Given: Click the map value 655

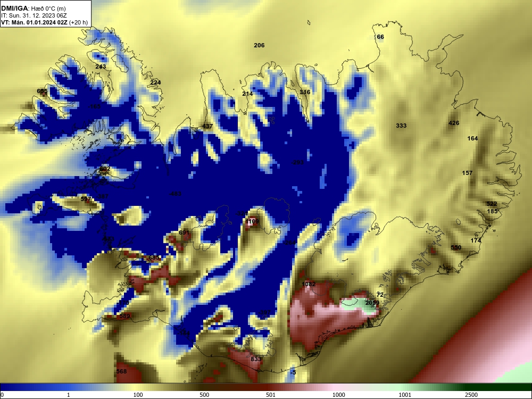Looking at the screenshot, I should (x=42, y=91).
